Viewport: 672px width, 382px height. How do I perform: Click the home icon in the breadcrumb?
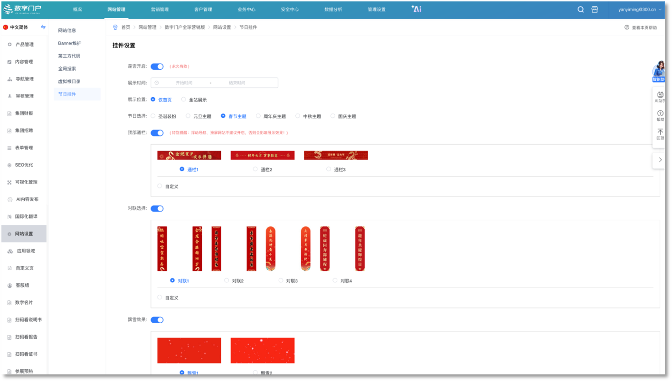coord(115,27)
